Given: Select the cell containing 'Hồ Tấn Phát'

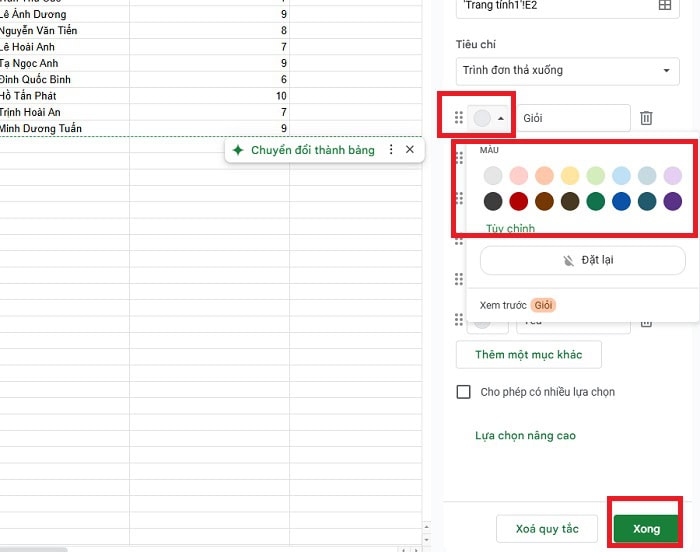Looking at the screenshot, I should pyautogui.click(x=60, y=96).
